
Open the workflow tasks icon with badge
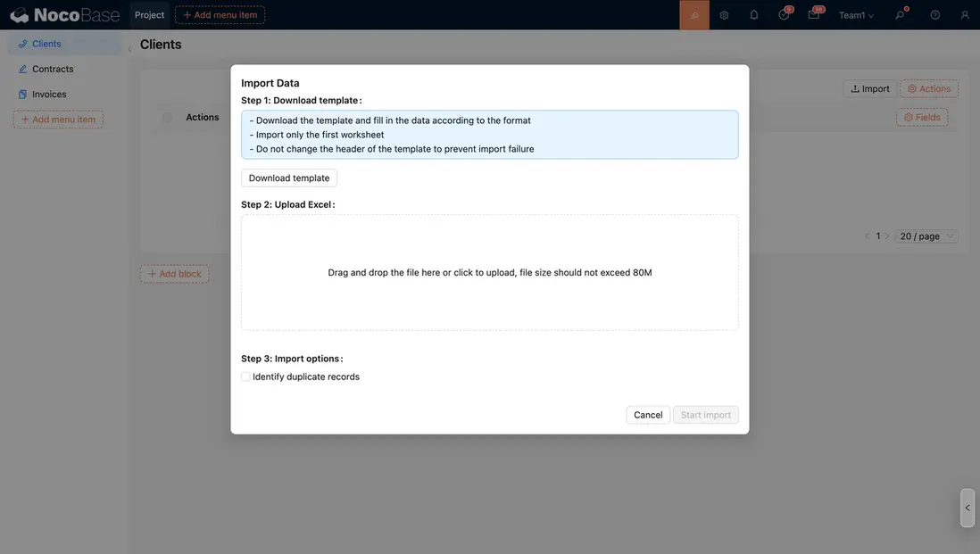click(x=784, y=15)
